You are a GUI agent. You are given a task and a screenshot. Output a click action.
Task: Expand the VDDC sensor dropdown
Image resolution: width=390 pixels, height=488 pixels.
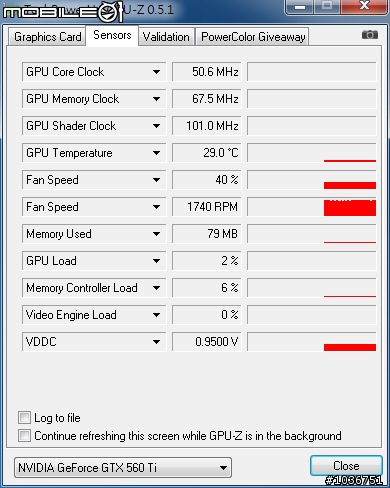tap(156, 342)
